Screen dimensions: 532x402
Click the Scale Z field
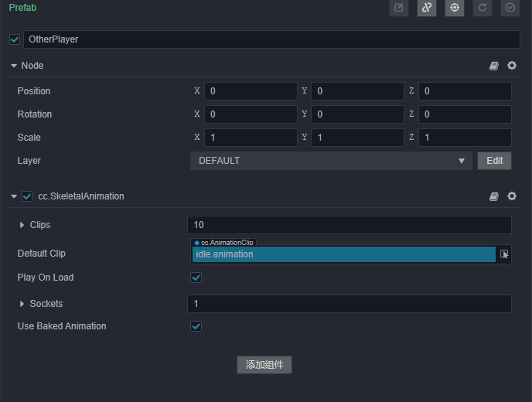tap(465, 138)
